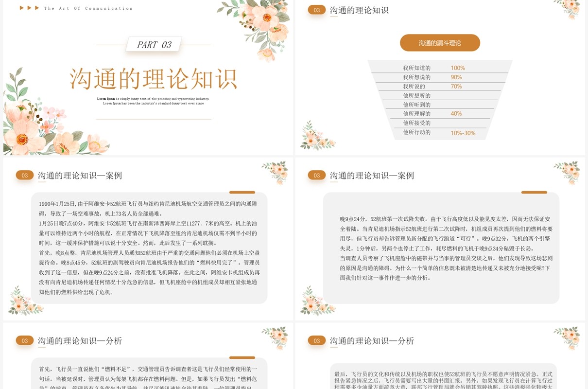Select the large title '沟通的理论知识' on the cover slide
The image size is (588, 389).
pyautogui.click(x=154, y=79)
